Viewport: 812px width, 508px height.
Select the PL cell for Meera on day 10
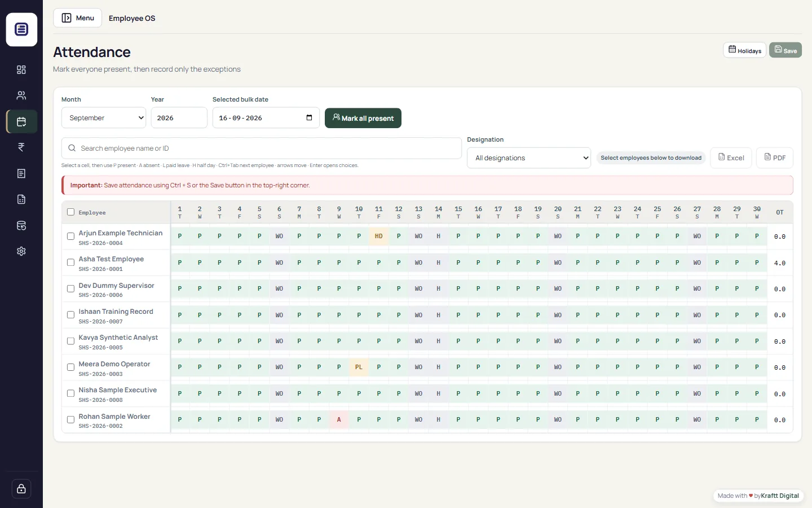[359, 367]
